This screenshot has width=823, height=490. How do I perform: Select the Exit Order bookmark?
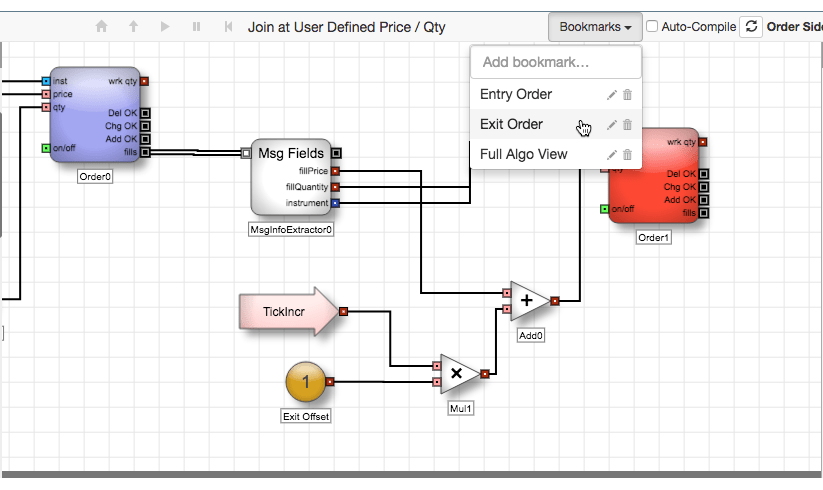point(511,124)
